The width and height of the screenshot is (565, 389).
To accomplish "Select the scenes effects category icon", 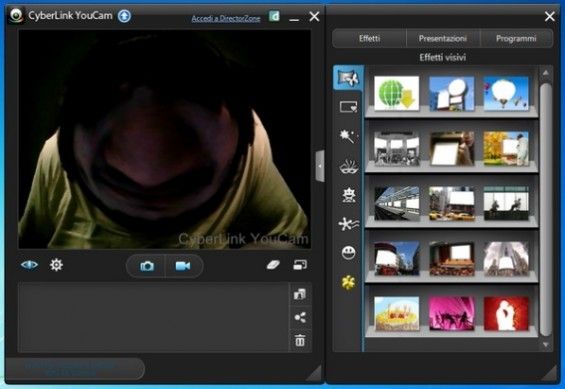I will tap(348, 78).
